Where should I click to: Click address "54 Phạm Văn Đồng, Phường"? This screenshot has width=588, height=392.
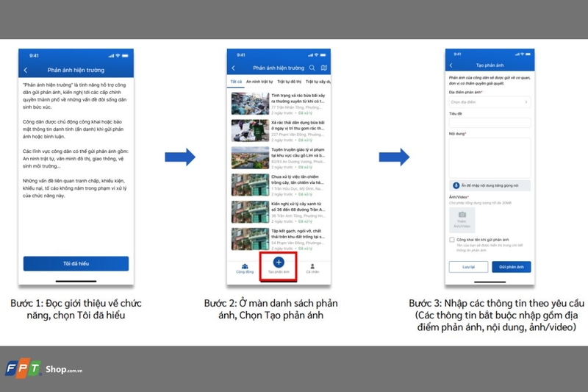point(298,243)
